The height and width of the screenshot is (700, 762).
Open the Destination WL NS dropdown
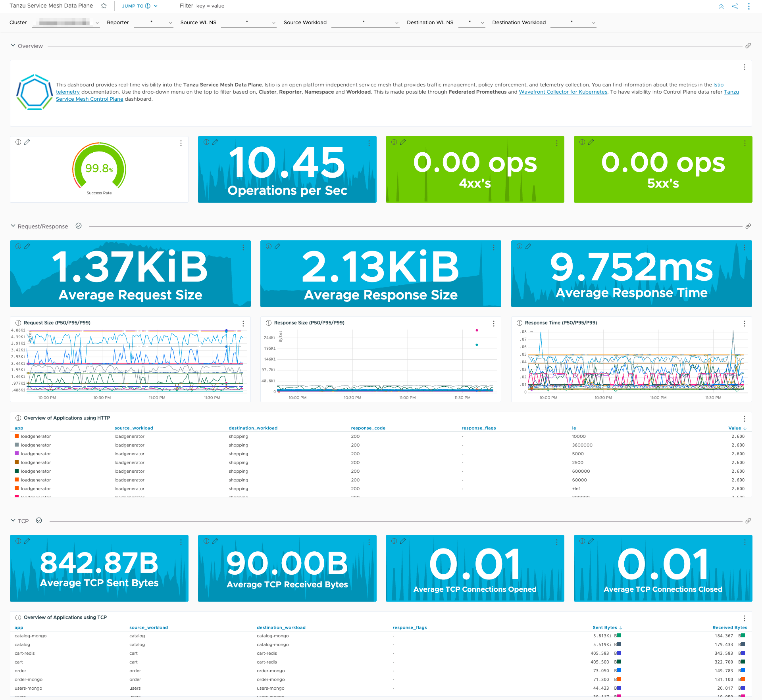click(472, 23)
